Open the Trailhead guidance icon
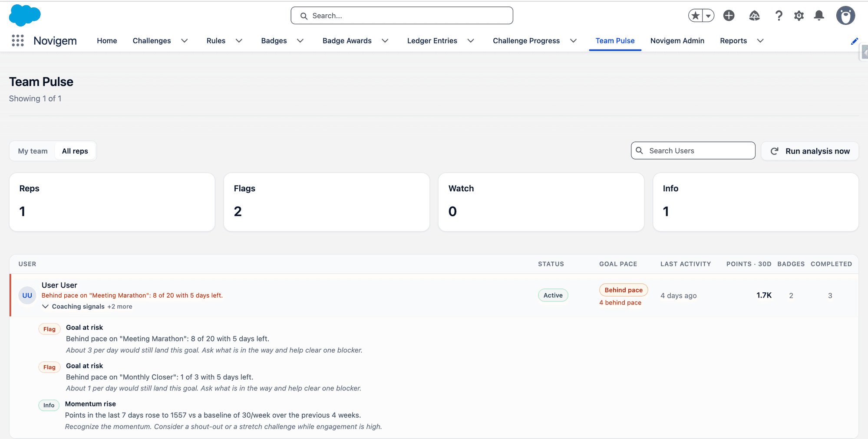868x439 pixels. [755, 16]
